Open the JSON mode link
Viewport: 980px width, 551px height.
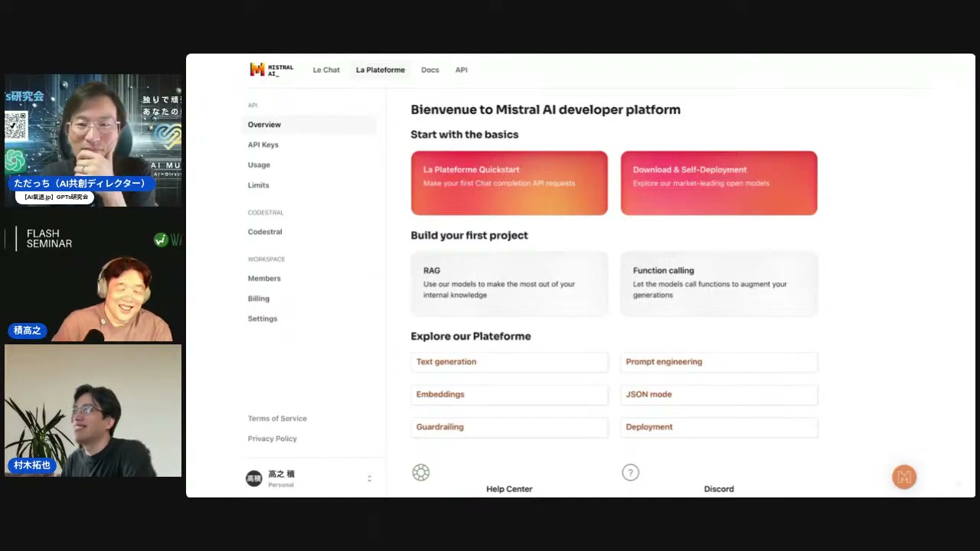tap(719, 395)
